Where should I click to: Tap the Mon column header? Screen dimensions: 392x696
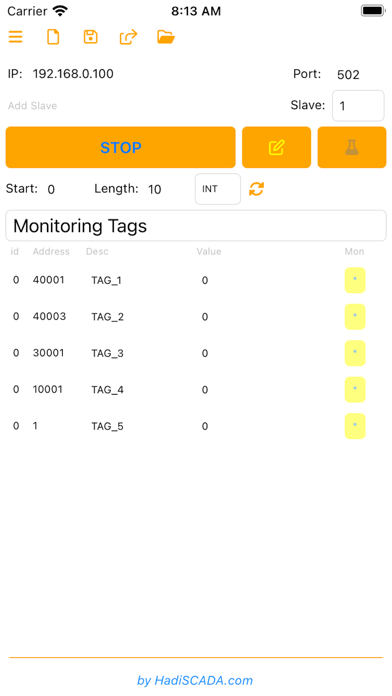point(354,251)
